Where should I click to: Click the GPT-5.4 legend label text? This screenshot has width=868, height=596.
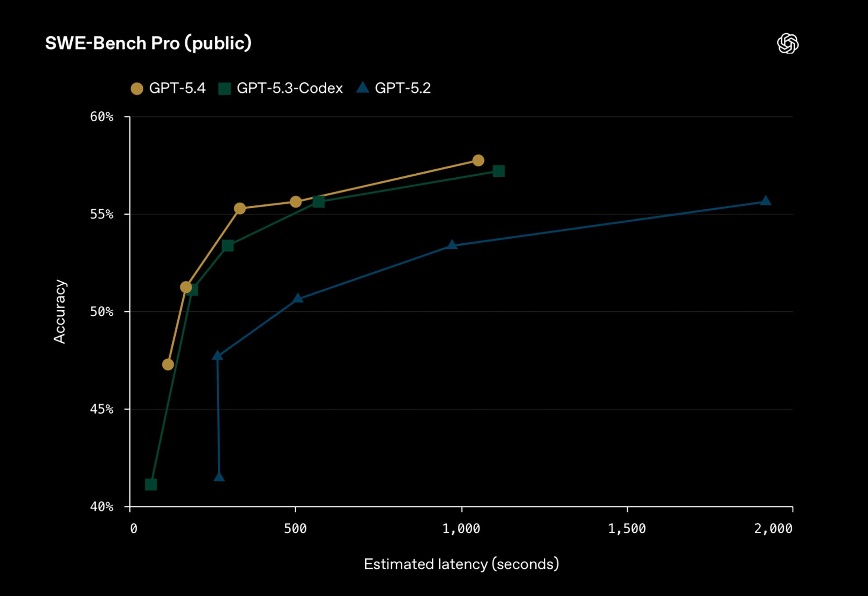coord(177,88)
